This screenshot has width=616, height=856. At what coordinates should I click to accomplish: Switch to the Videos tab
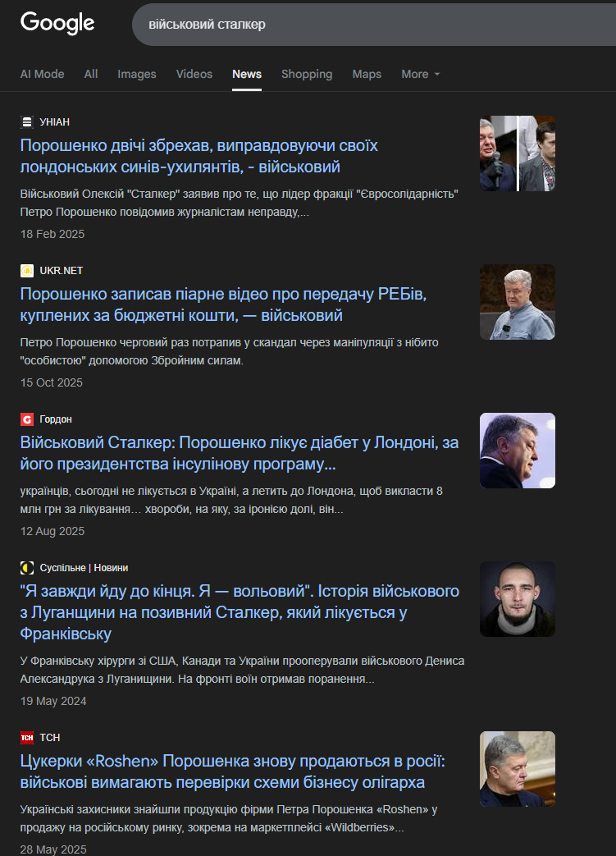coord(194,74)
